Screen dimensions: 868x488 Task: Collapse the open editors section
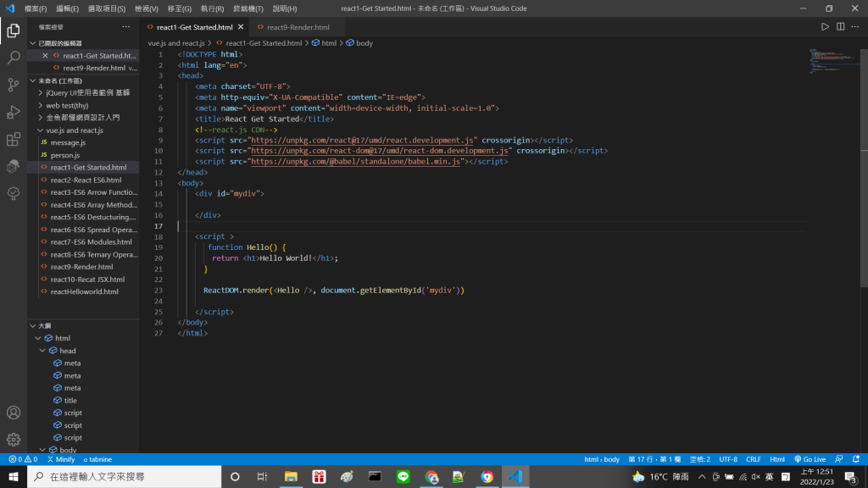(x=33, y=43)
